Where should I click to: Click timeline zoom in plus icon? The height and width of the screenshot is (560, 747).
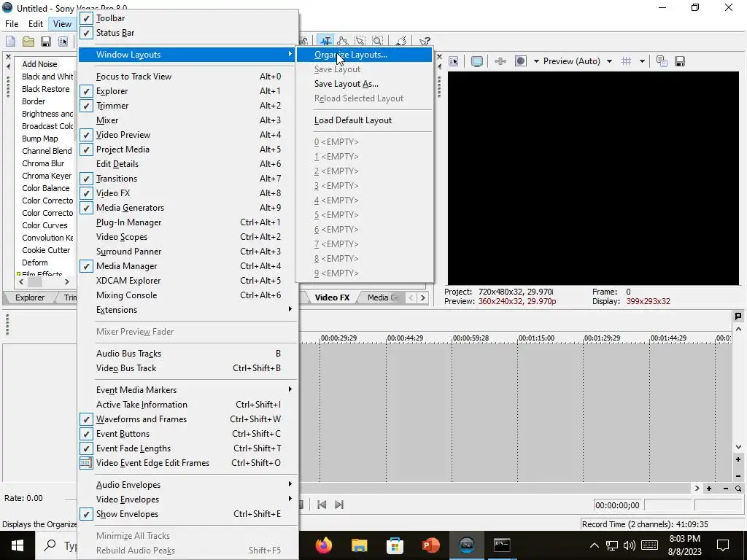click(x=709, y=489)
